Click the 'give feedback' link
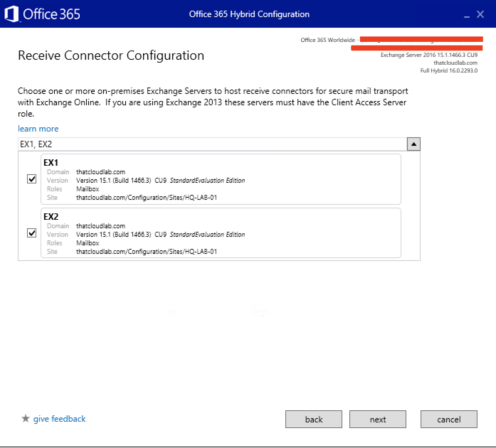Viewport: 496px width, 448px height. point(59,419)
